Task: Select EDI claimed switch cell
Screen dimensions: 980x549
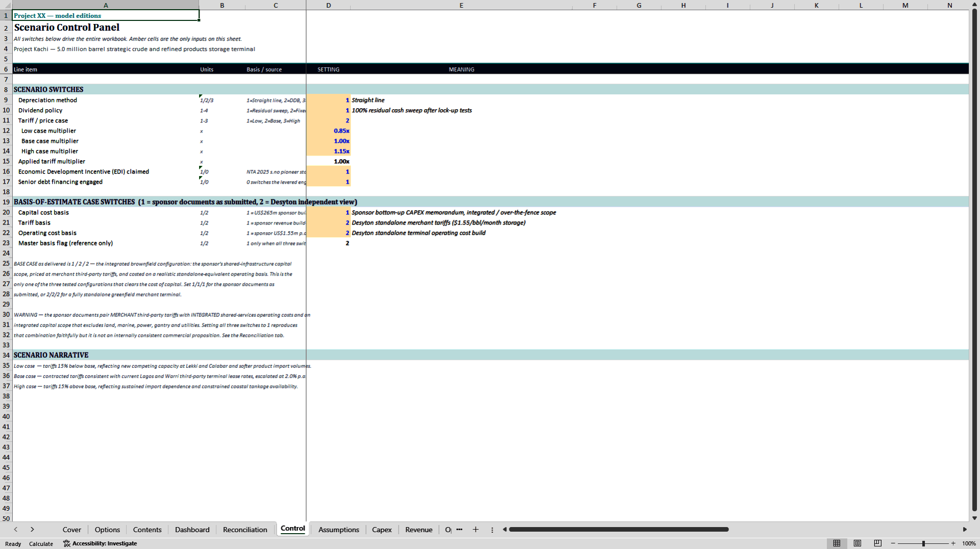Action: click(x=328, y=171)
